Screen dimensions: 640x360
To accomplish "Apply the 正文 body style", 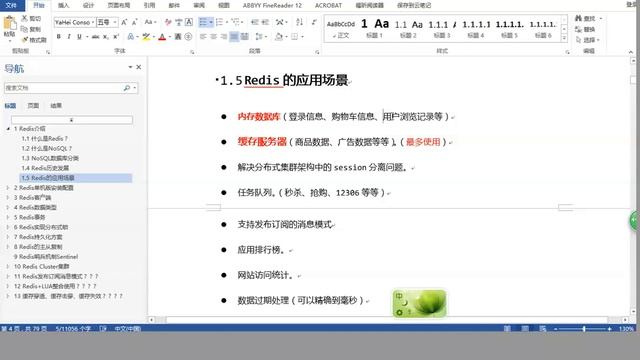I will click(340, 29).
